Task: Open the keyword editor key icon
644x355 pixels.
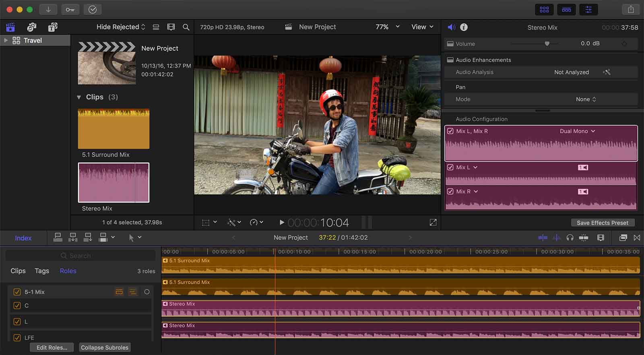Action: (70, 10)
